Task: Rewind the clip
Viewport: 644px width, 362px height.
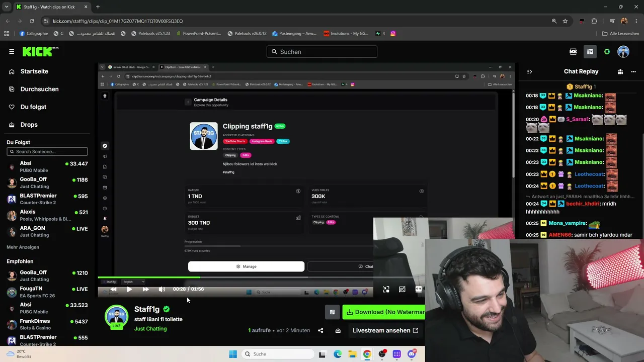Action: tap(113, 289)
